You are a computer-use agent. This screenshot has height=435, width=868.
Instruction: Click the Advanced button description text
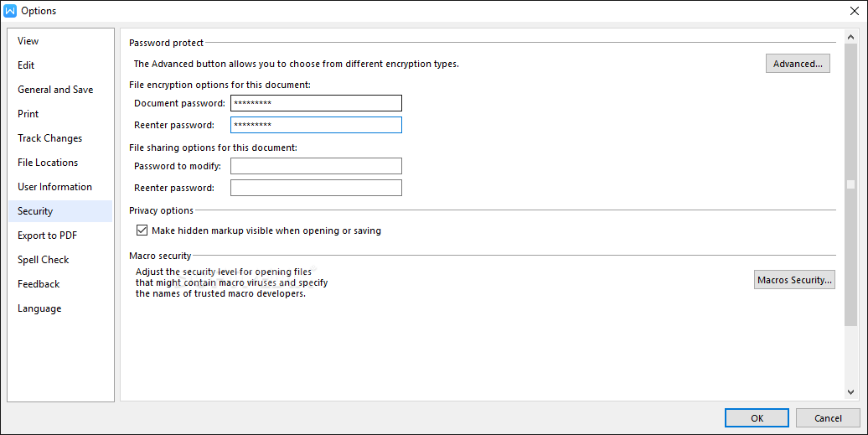[x=296, y=64]
